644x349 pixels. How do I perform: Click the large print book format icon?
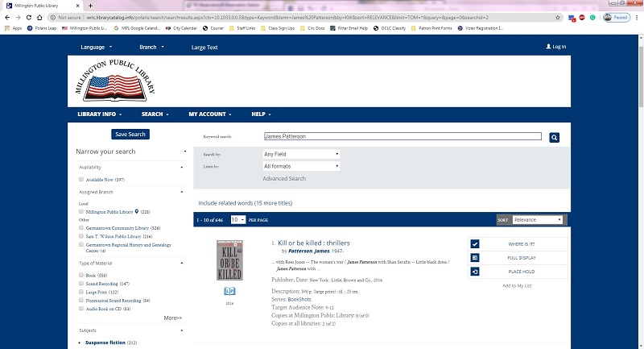[229, 291]
